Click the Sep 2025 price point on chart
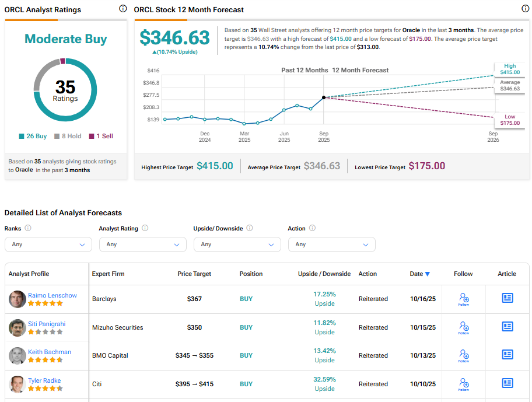This screenshot has width=532, height=402. point(324,97)
